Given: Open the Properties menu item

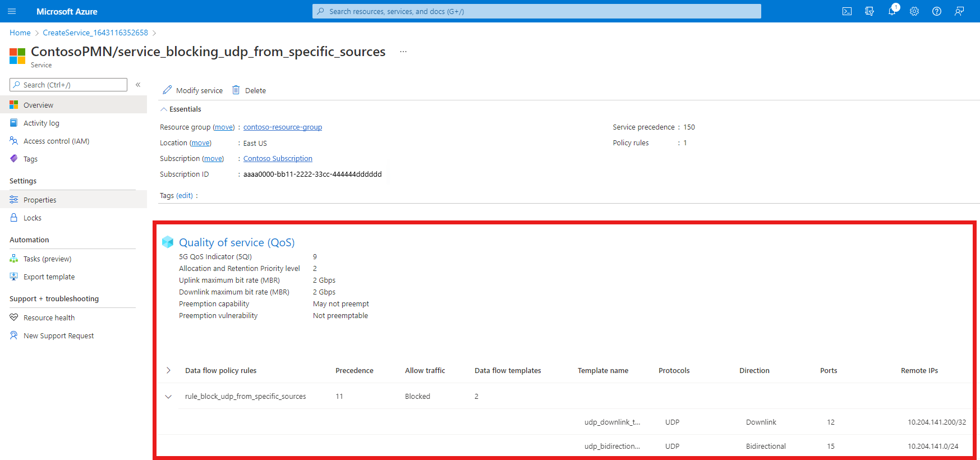Looking at the screenshot, I should (x=73, y=200).
